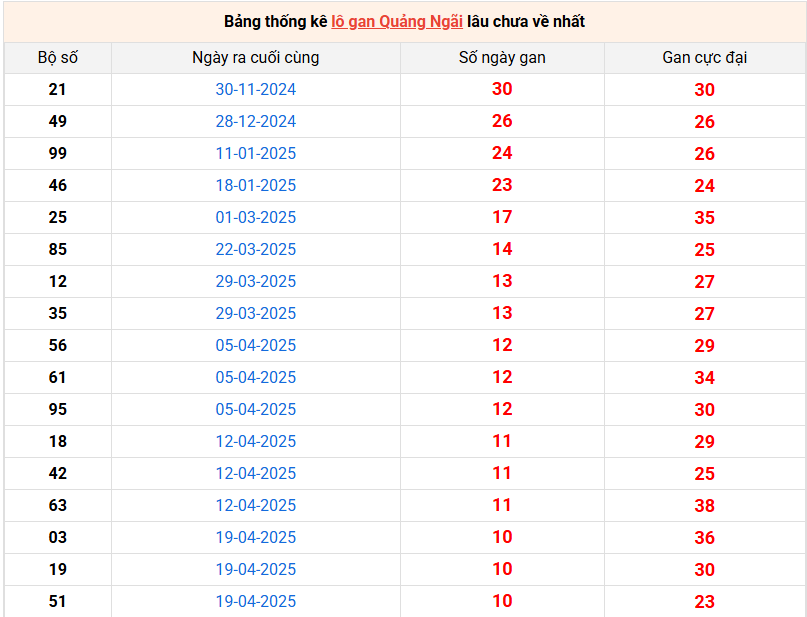Select the 'Số ngày gan' value 17

click(x=502, y=217)
